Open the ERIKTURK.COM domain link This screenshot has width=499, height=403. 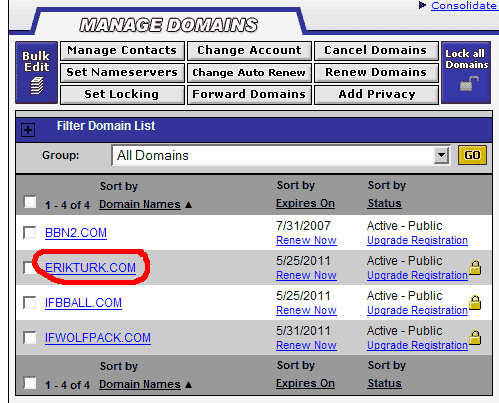(x=90, y=268)
